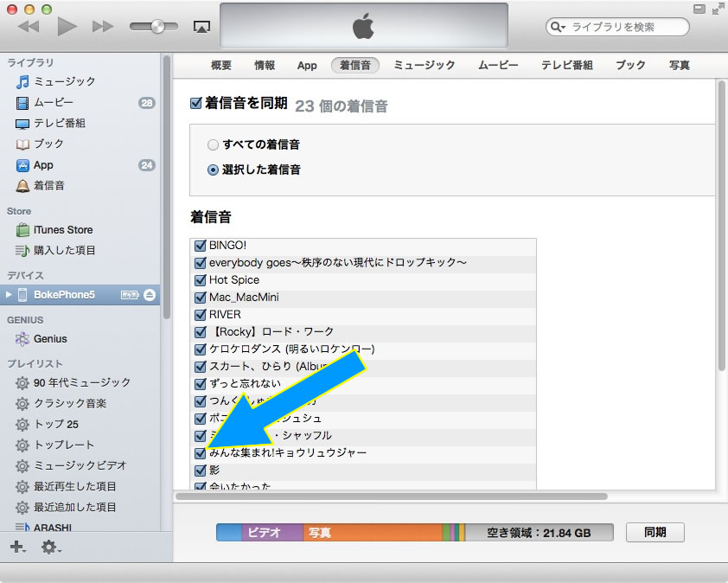Switch to the ミュージック tab
The height and width of the screenshot is (583, 728).
(x=425, y=66)
